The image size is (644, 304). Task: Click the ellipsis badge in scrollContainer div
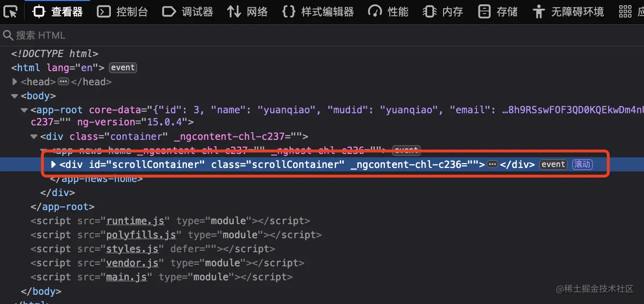pos(492,165)
